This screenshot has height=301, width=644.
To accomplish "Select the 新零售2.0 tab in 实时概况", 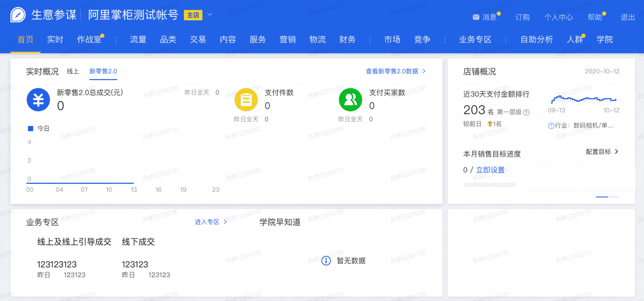I will tap(103, 71).
